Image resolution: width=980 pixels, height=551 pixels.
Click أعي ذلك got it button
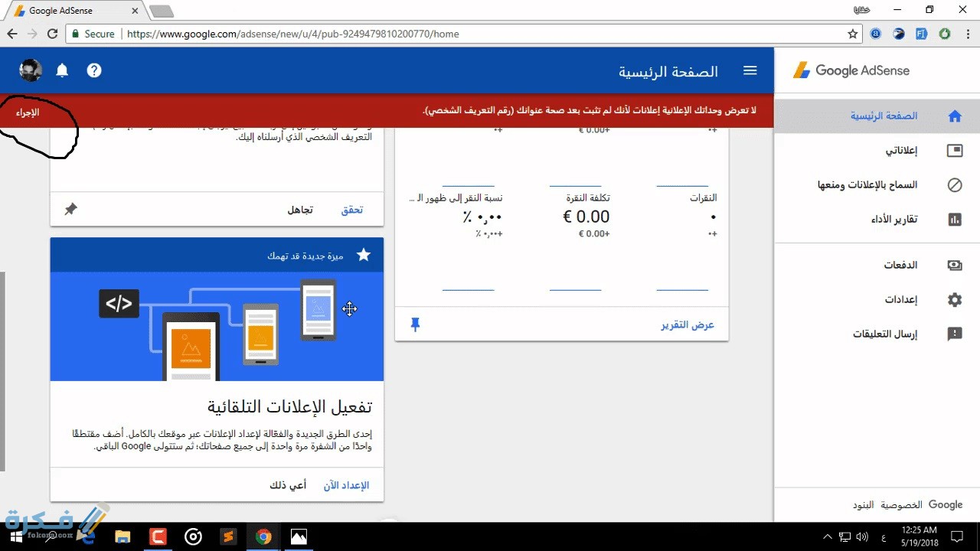pos(288,485)
